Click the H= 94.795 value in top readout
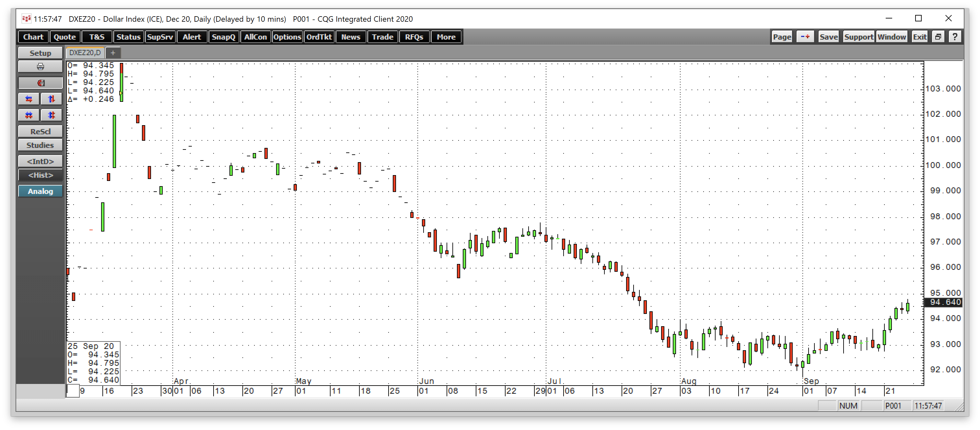Viewport: 980px width, 430px height. [x=91, y=74]
